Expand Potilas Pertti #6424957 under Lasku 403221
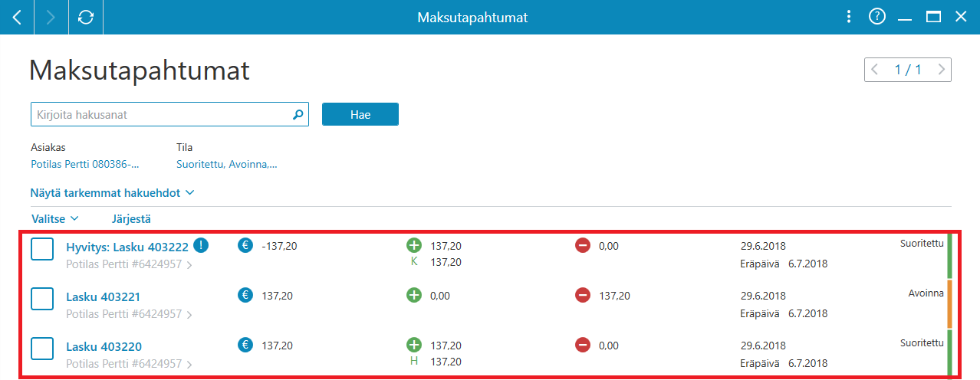980x380 pixels. tap(129, 313)
